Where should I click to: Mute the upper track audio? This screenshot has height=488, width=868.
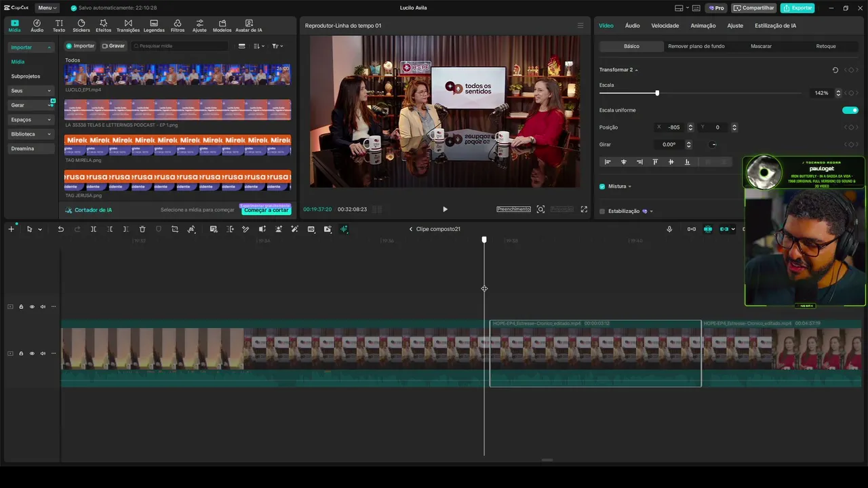point(43,306)
